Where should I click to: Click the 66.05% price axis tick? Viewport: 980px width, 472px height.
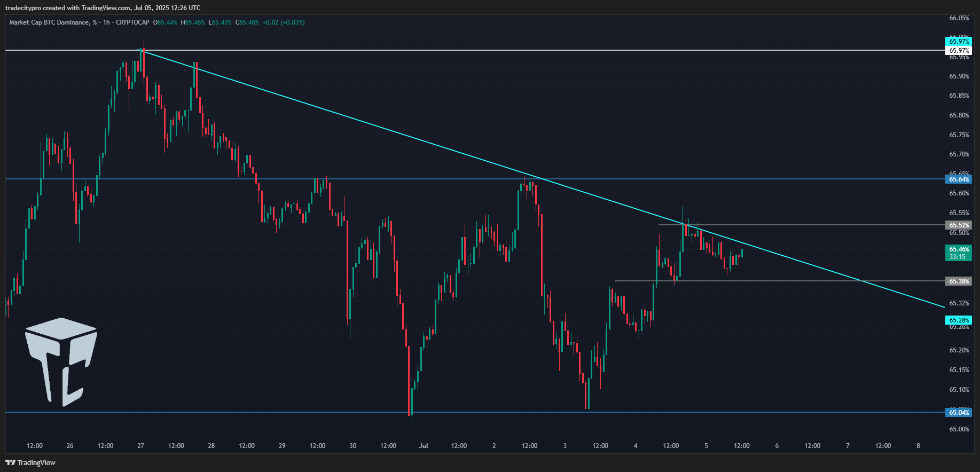click(959, 18)
